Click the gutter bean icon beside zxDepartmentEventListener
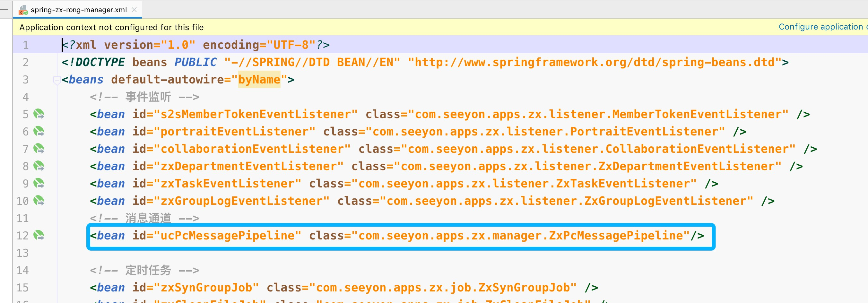 coord(39,166)
